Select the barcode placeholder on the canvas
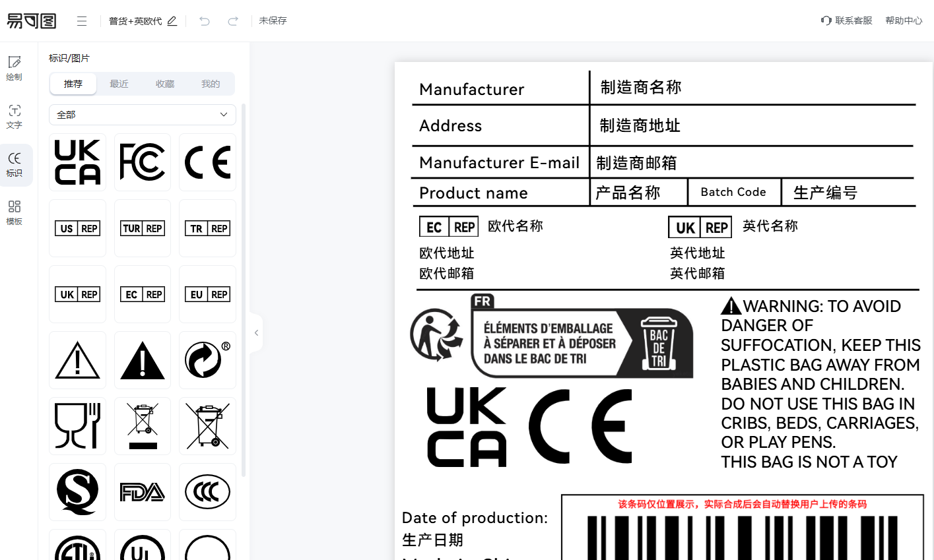Viewport: 934px width, 560px height. pyautogui.click(x=743, y=528)
